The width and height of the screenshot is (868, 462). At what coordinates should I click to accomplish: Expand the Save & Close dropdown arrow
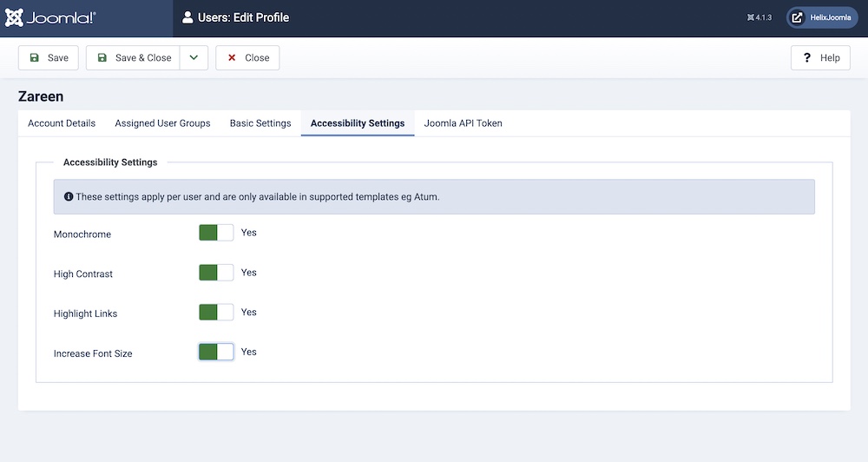(194, 58)
